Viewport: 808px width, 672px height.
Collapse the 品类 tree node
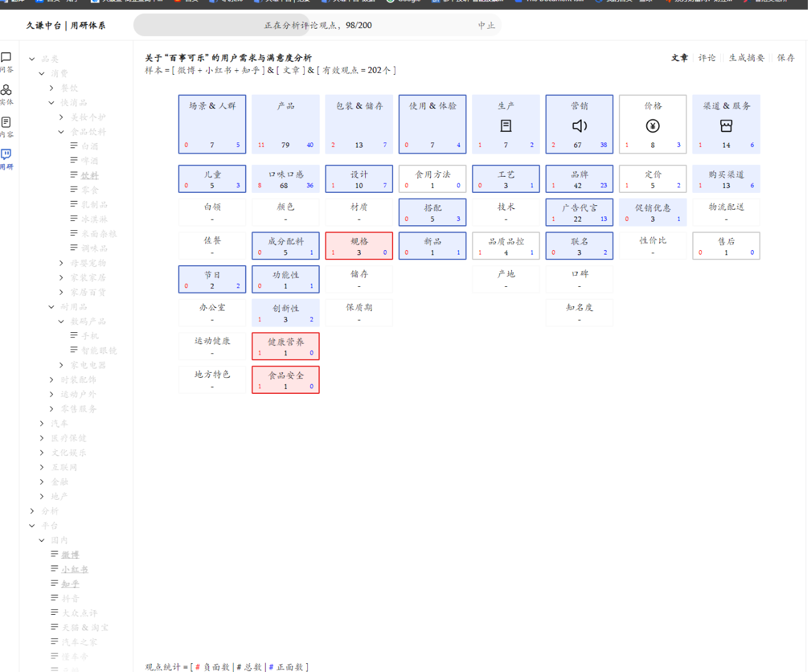32,58
